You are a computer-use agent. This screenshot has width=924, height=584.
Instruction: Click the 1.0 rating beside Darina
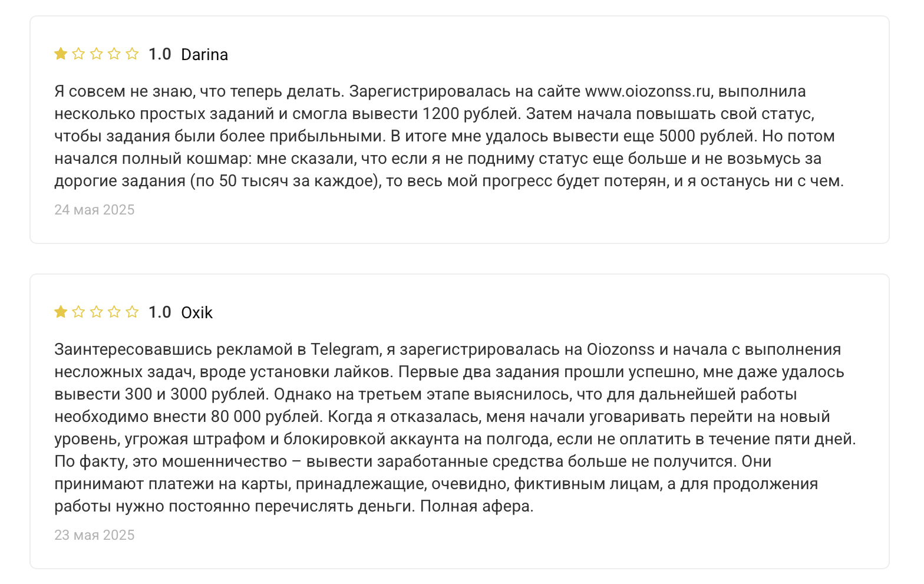[160, 55]
